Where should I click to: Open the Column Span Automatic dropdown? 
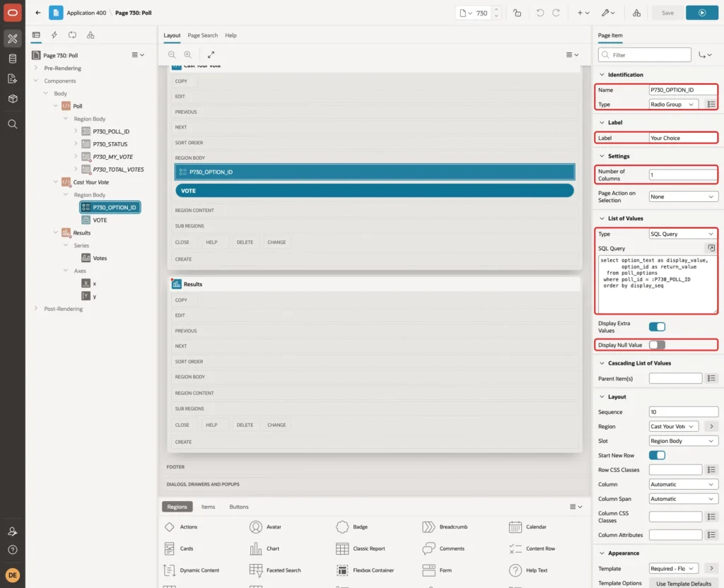point(684,499)
